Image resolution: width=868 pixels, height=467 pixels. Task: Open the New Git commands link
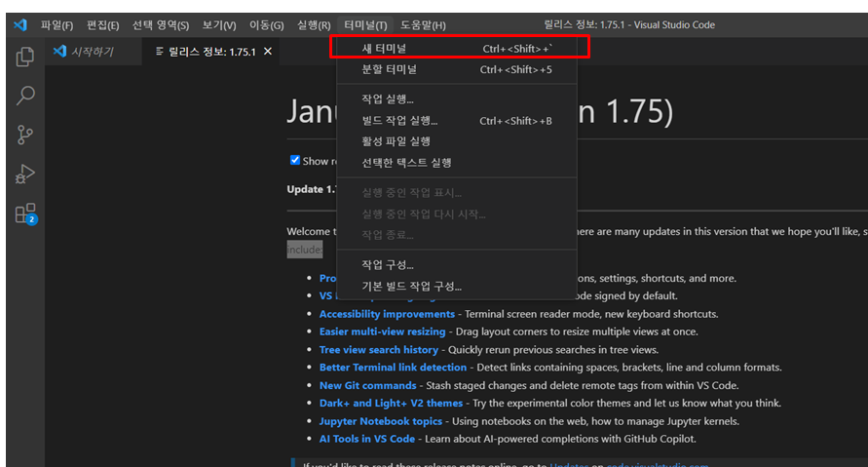point(367,385)
